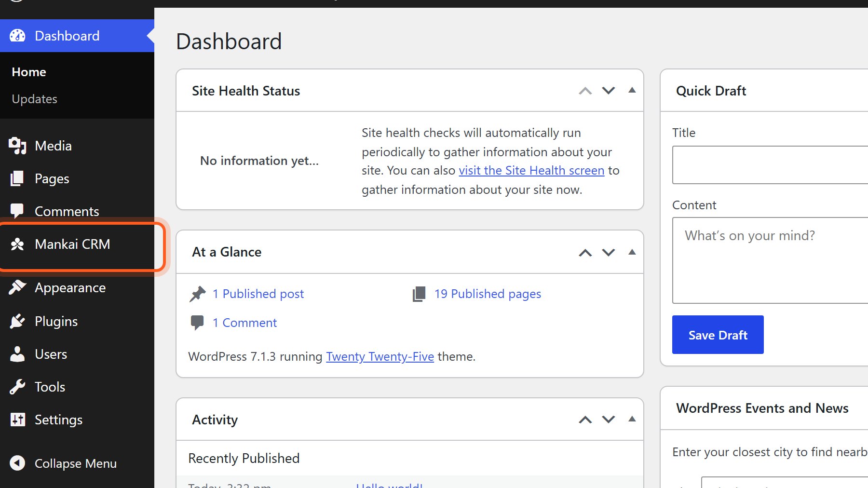This screenshot has height=488, width=868.
Task: Click the Mankai CRM flower icon
Action: point(17,244)
